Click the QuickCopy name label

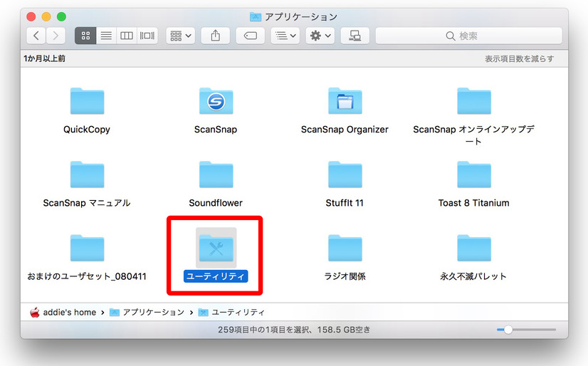[87, 130]
